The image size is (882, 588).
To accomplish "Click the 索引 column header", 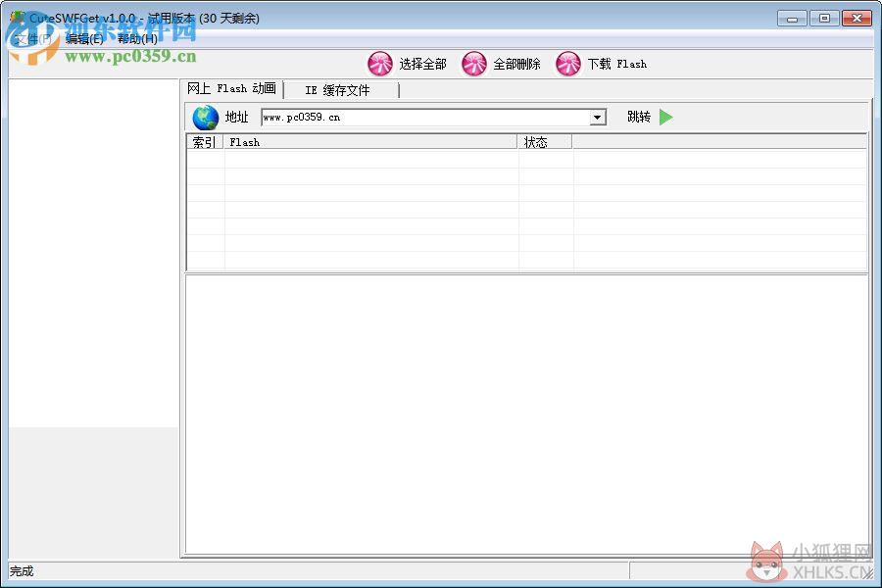I will pyautogui.click(x=205, y=142).
